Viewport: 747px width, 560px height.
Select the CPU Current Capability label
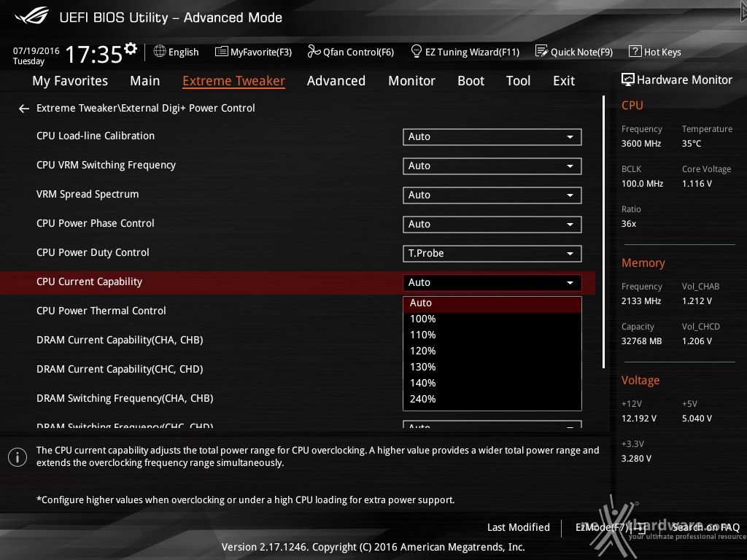coord(89,282)
